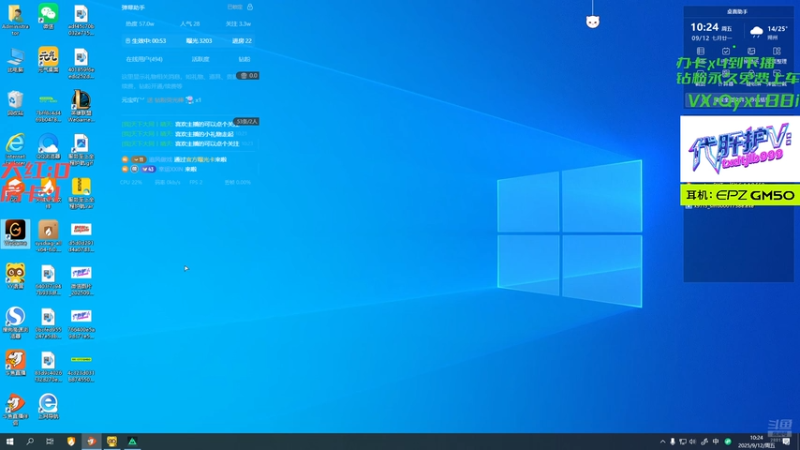Open Internet Explorer on the desktop
The image size is (800, 450).
(x=15, y=147)
